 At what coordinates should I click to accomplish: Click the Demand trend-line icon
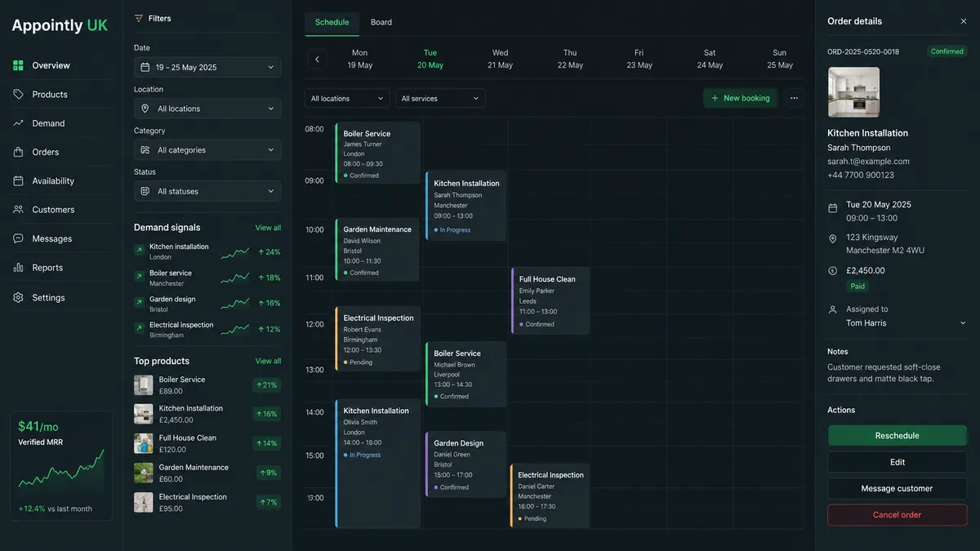[x=18, y=123]
